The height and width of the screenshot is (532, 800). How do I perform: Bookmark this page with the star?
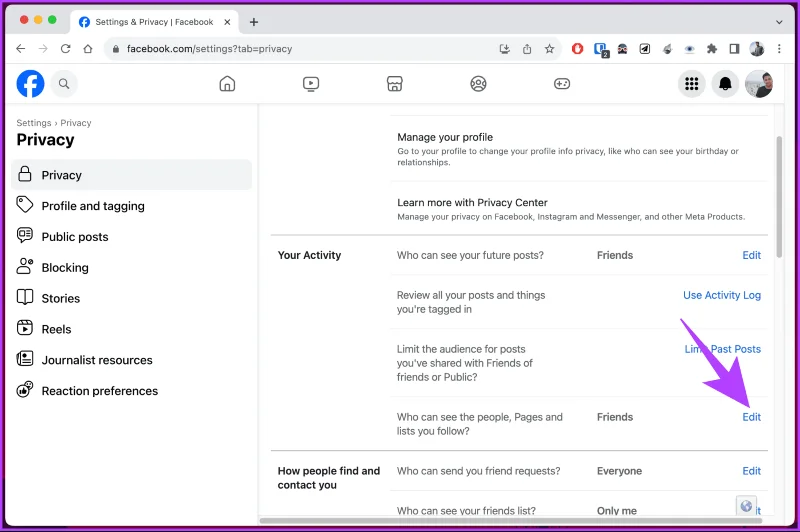(x=549, y=49)
